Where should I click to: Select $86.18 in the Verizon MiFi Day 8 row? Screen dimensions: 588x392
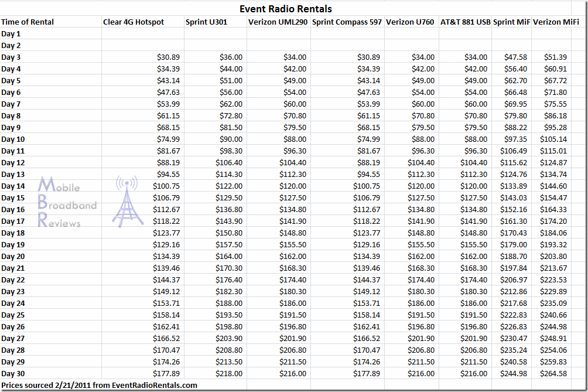click(x=555, y=115)
